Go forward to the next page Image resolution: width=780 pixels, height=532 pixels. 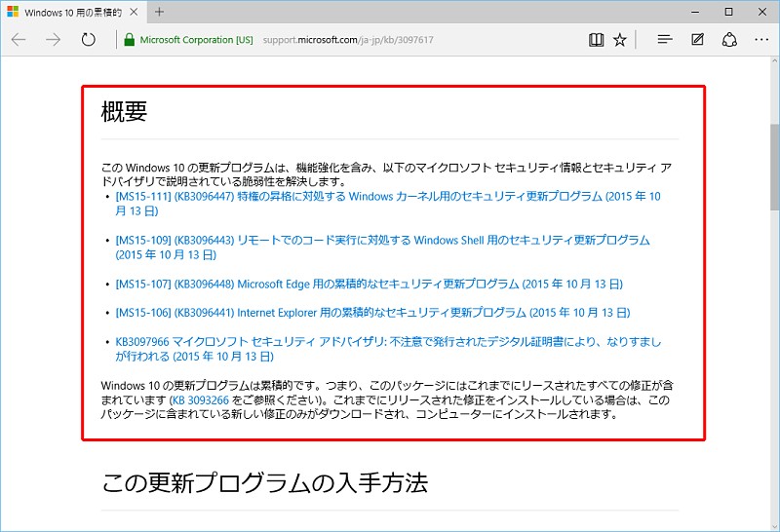point(53,39)
